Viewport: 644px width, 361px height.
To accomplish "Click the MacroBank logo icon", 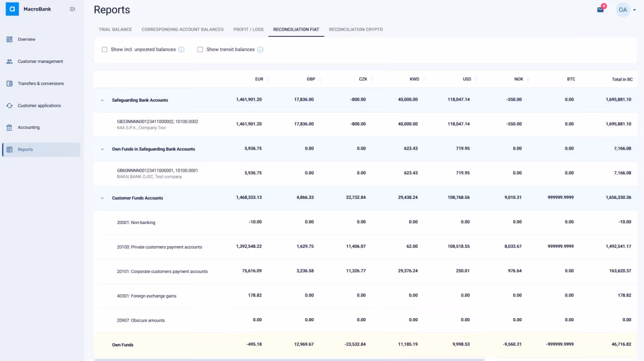I will click(12, 9).
